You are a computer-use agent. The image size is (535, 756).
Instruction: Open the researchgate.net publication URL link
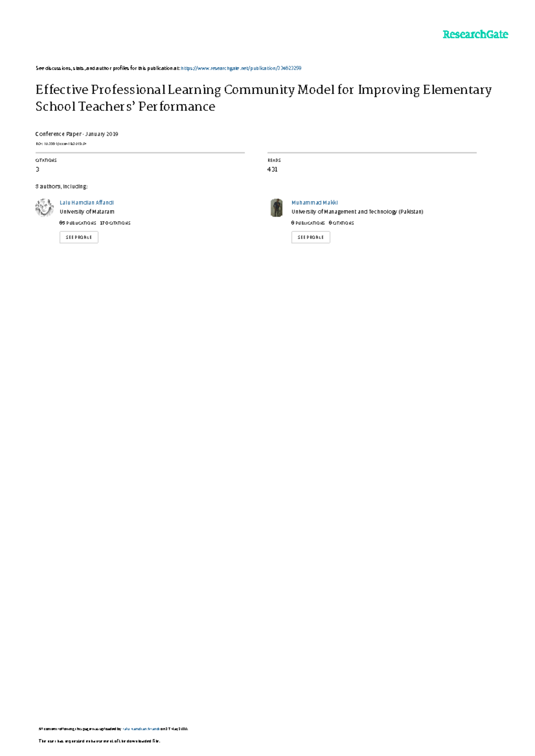241,68
